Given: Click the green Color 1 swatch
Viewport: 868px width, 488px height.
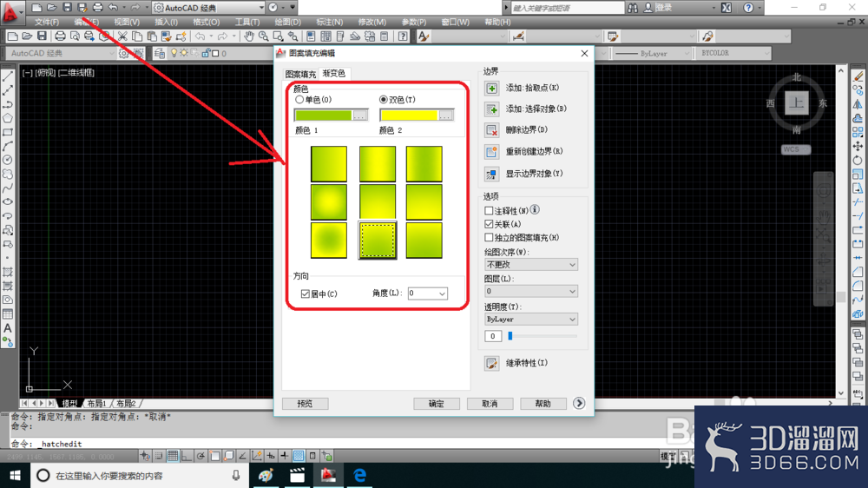Looking at the screenshot, I should (323, 115).
